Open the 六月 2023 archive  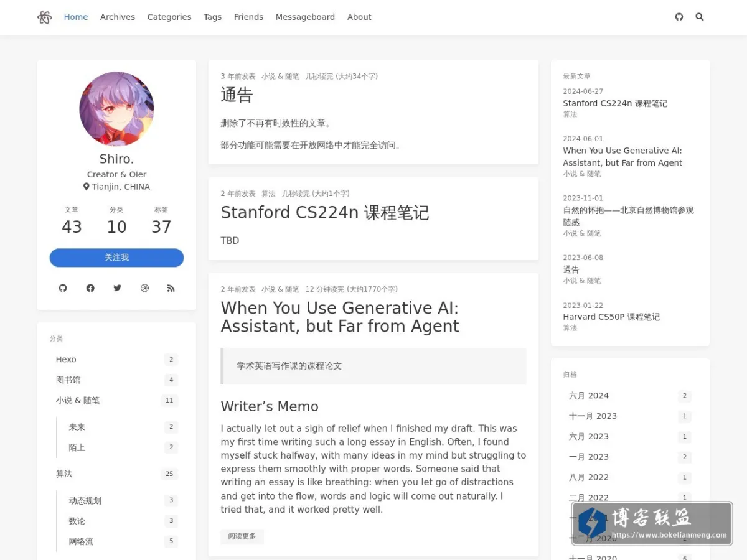point(630,437)
